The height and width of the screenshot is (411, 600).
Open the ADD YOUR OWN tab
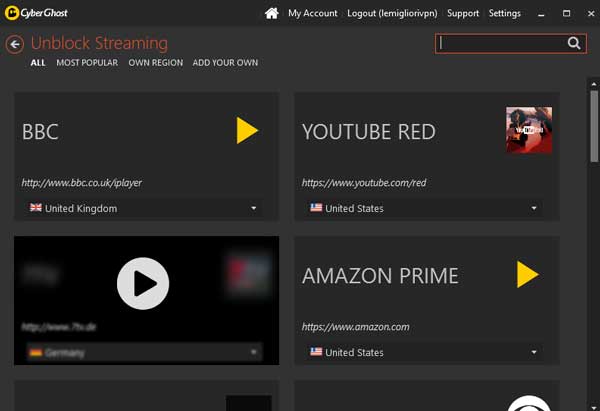[x=225, y=63]
